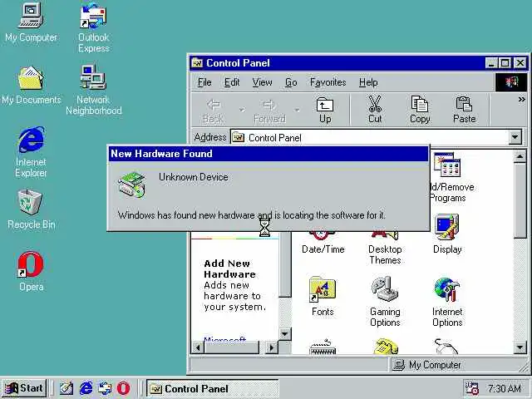Click Unknown Device hardware icon
Image resolution: width=532 pixels, height=399 pixels.
click(x=132, y=185)
